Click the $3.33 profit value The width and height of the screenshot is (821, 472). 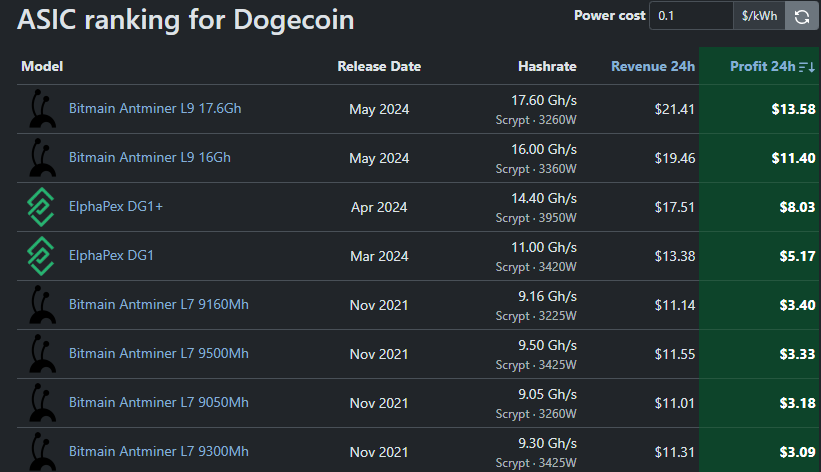tap(797, 354)
